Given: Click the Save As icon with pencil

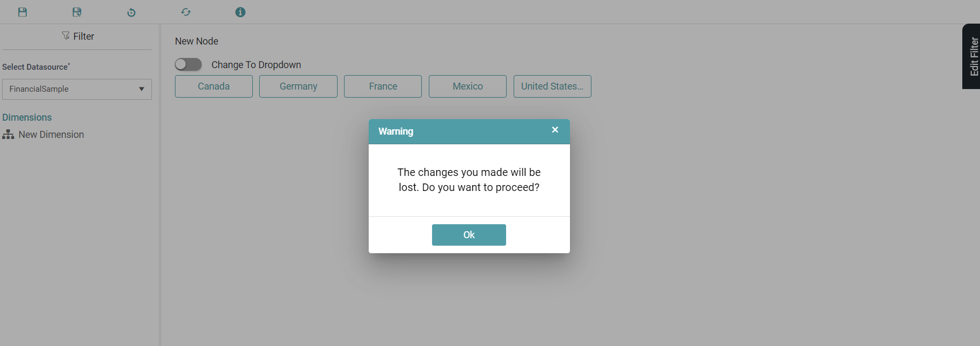Looking at the screenshot, I should pos(77,12).
